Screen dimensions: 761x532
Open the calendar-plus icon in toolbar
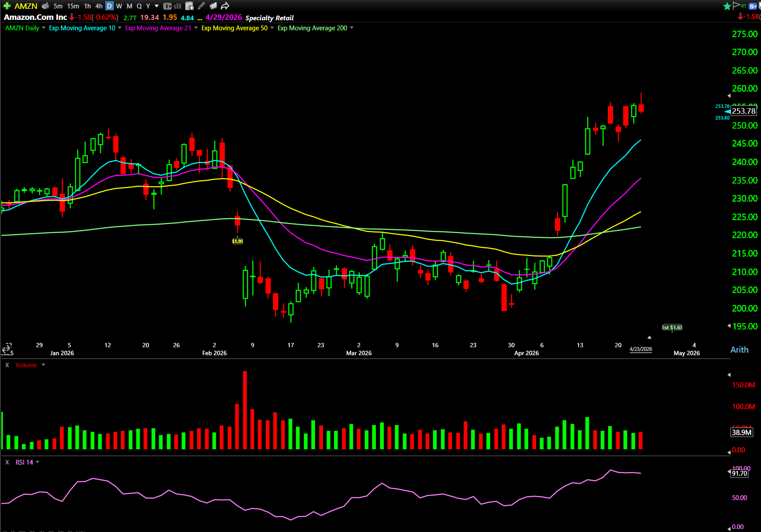[x=190, y=6]
